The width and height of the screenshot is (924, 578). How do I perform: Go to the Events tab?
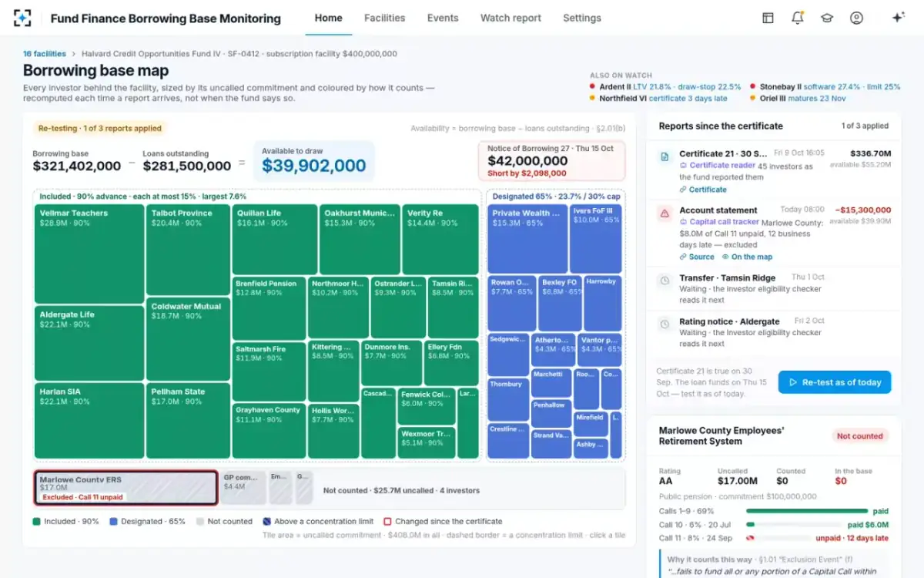click(x=443, y=18)
